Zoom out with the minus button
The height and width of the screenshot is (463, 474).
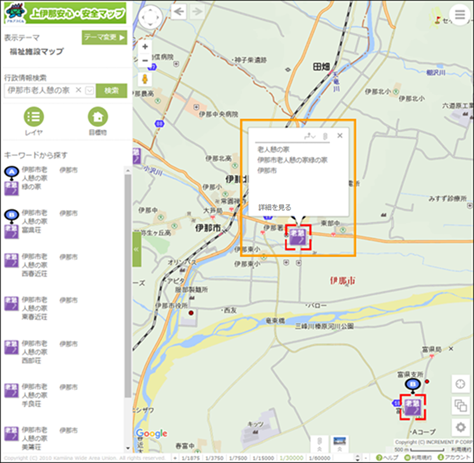click(145, 61)
